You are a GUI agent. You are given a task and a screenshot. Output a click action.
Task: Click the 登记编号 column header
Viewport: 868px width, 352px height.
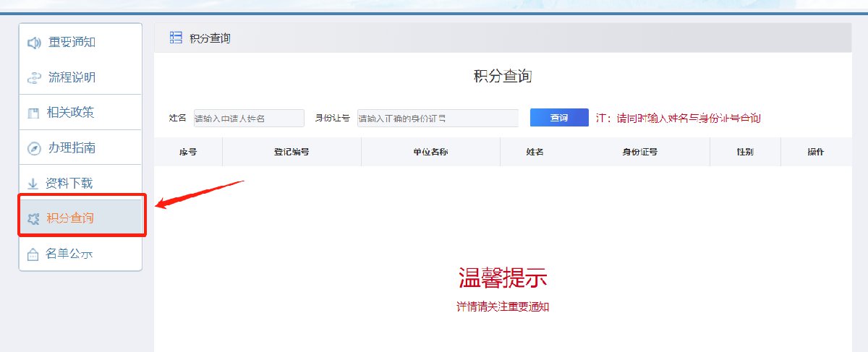[292, 152]
